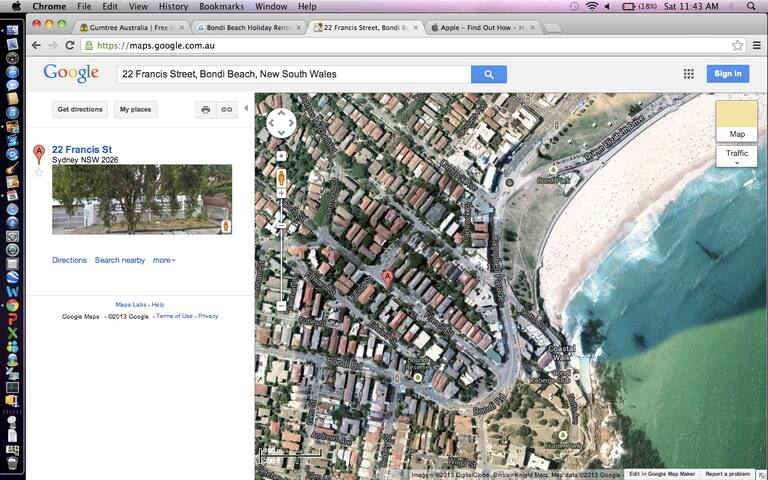Screen dimensions: 768x480
Task: Open Finder from the dock
Action: coord(12,30)
